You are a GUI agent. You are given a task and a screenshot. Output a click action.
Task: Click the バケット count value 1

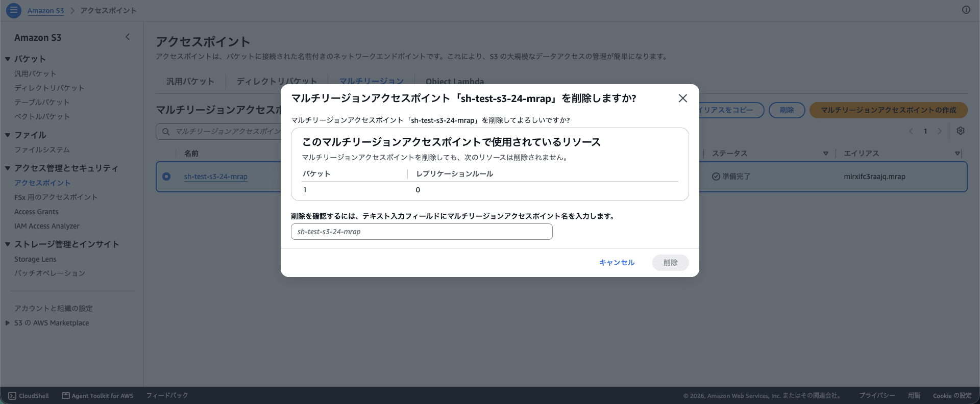pos(305,190)
